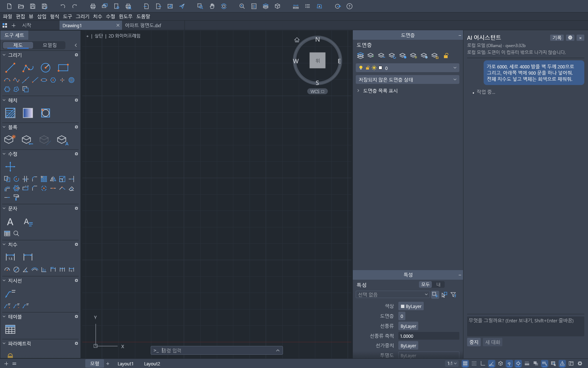Screen dimensions: 588x368
Task: Select the Revision cloud tool
Action: click(7, 89)
